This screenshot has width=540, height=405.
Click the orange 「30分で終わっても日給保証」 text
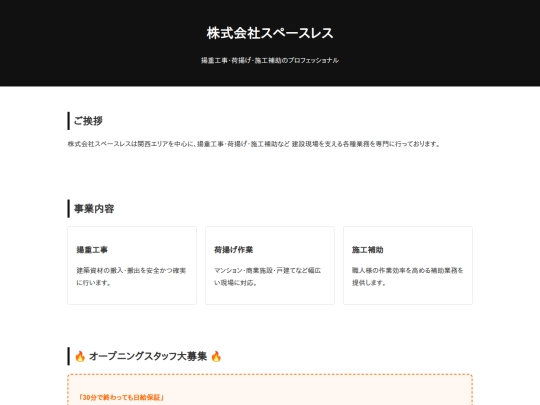coord(121,397)
